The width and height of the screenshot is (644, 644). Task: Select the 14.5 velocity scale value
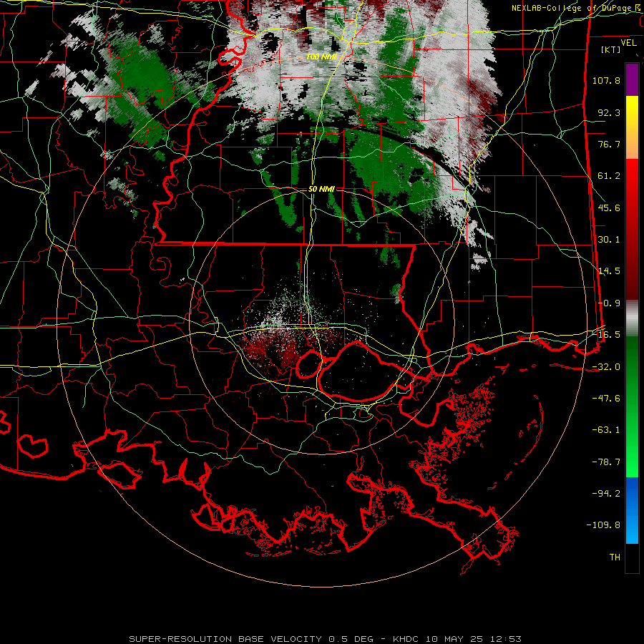click(x=609, y=270)
